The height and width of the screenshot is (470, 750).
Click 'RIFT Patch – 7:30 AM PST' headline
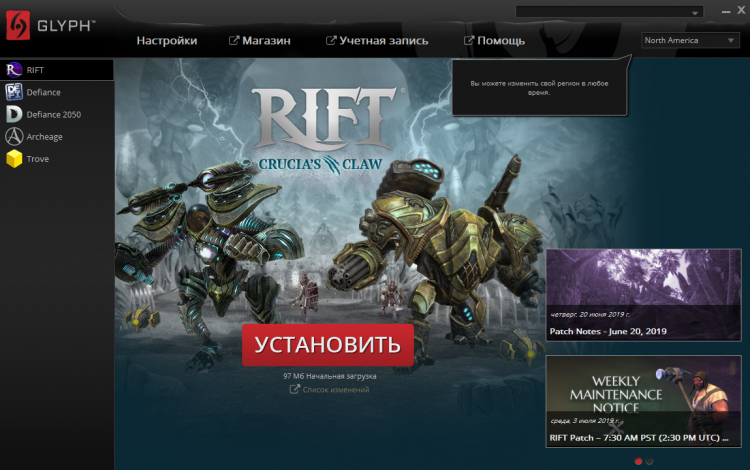(x=639, y=437)
